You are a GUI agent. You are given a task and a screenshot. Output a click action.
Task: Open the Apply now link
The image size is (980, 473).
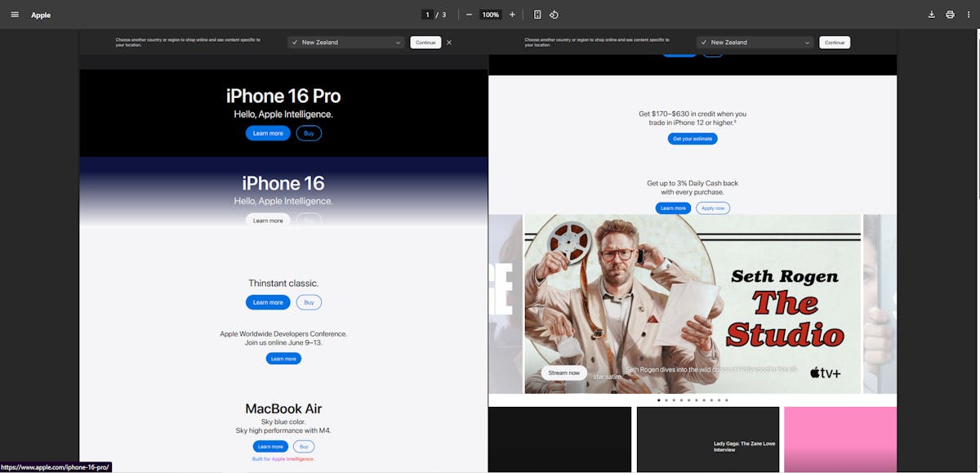tap(713, 208)
